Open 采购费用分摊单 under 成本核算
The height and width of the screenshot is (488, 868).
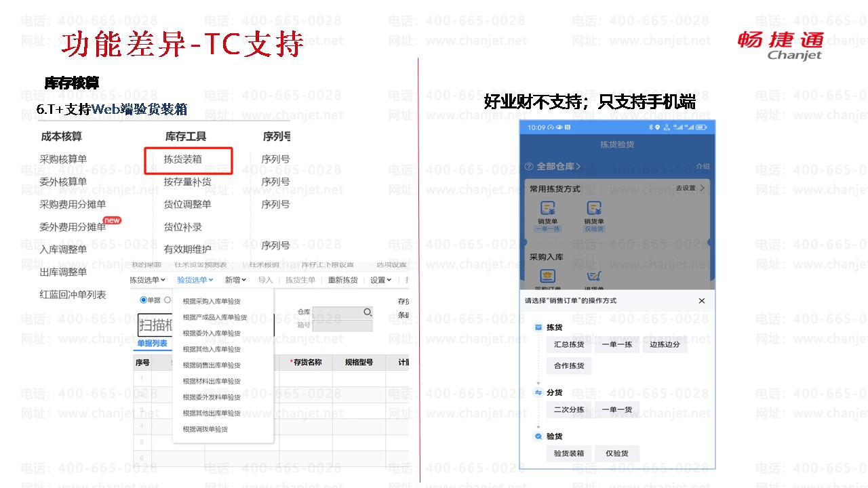point(73,204)
